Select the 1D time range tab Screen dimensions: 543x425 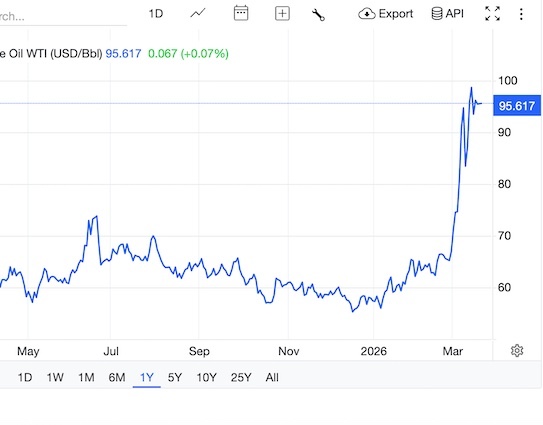[x=25, y=377]
